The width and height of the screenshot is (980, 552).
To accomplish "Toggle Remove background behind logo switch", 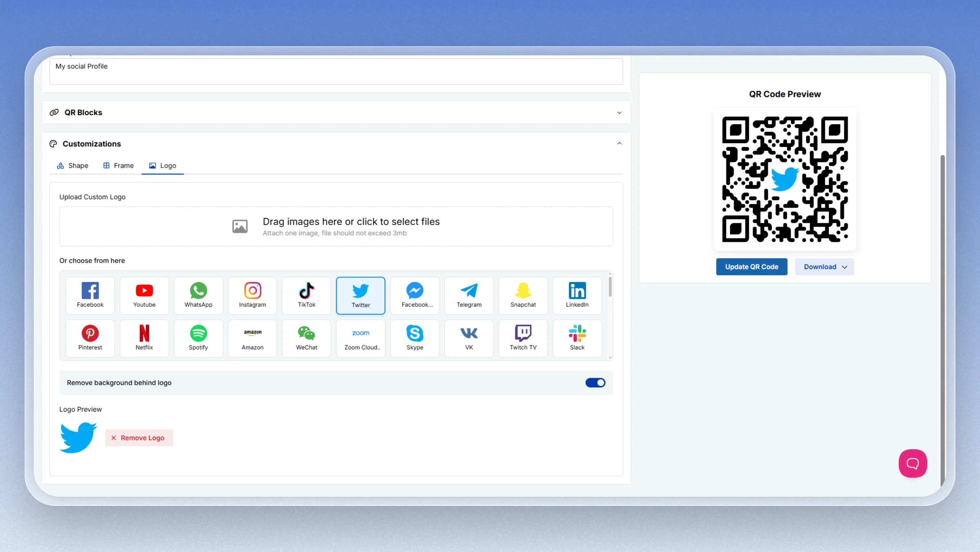I will pyautogui.click(x=595, y=383).
